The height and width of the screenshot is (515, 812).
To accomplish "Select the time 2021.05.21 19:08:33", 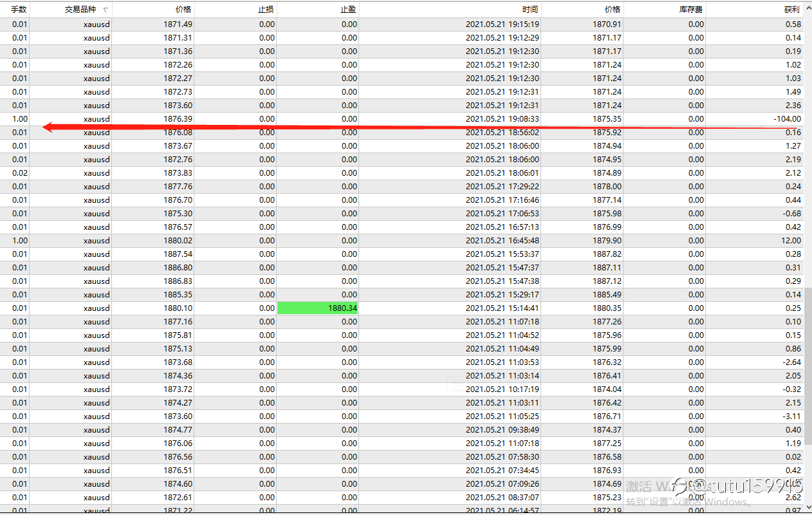I will [x=503, y=119].
